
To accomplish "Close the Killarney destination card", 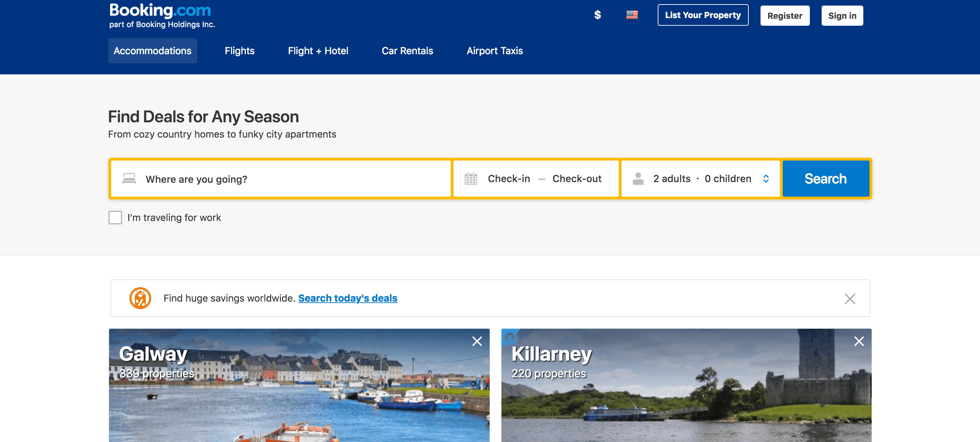I will tap(859, 341).
